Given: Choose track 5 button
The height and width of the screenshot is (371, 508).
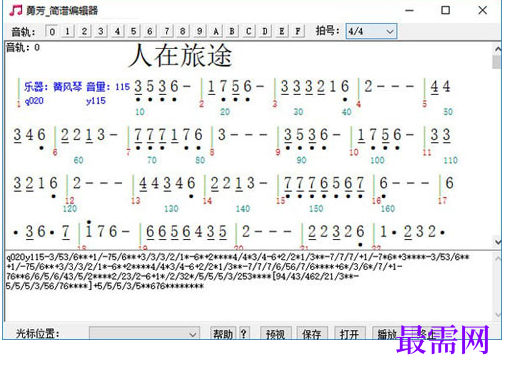Looking at the screenshot, I should coord(133,32).
